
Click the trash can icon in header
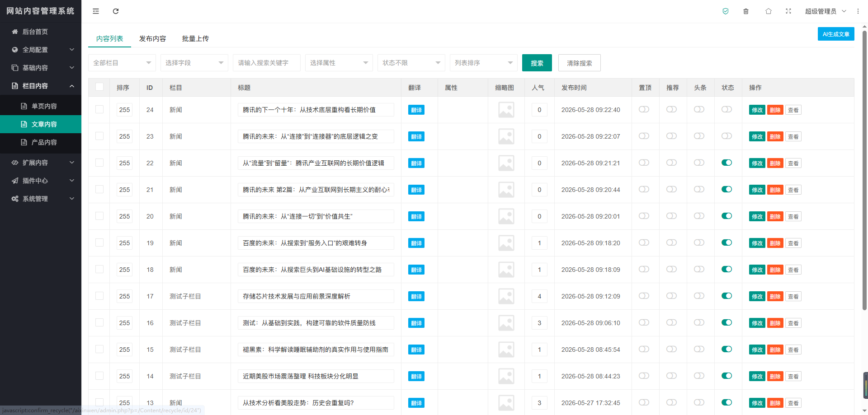746,11
